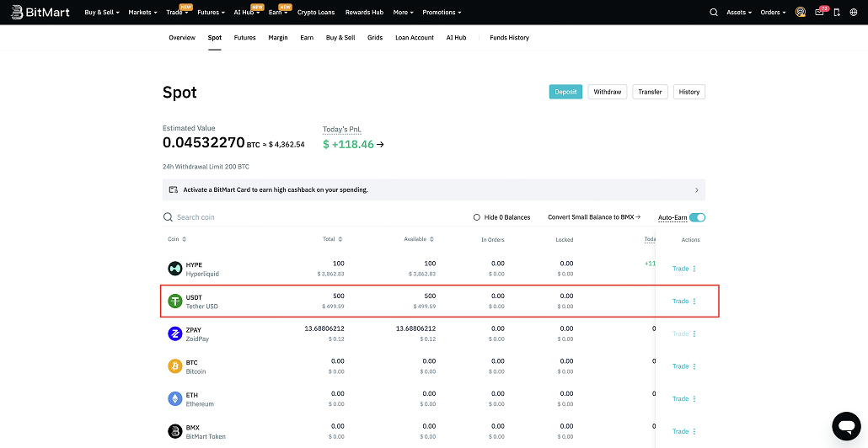
Task: Expand the Futures top menu
Action: pos(211,12)
